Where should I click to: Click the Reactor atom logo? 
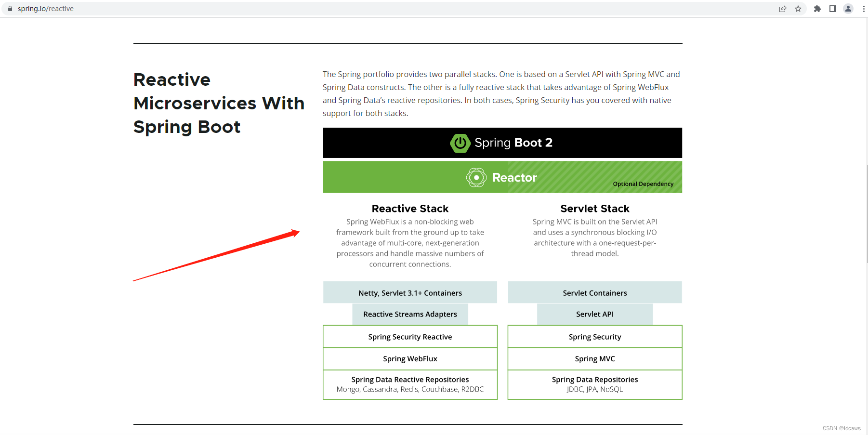[x=476, y=178]
